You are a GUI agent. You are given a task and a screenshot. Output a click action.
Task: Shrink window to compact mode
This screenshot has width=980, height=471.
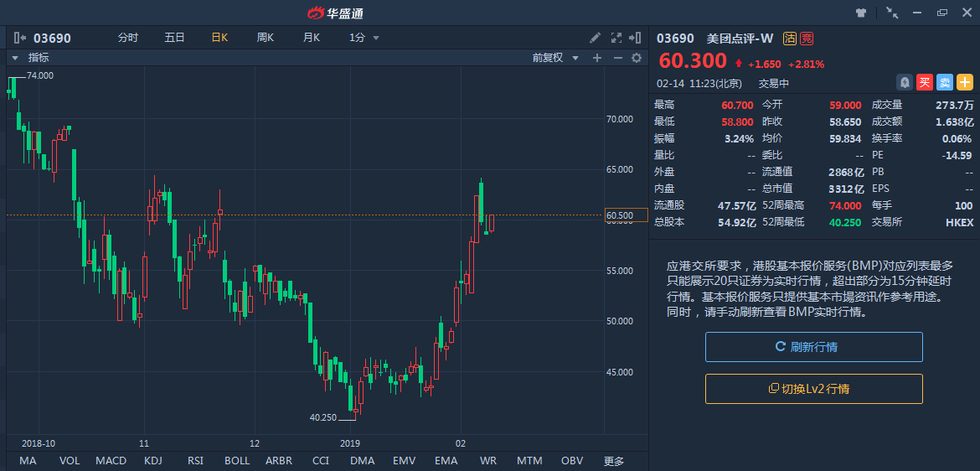pos(892,13)
